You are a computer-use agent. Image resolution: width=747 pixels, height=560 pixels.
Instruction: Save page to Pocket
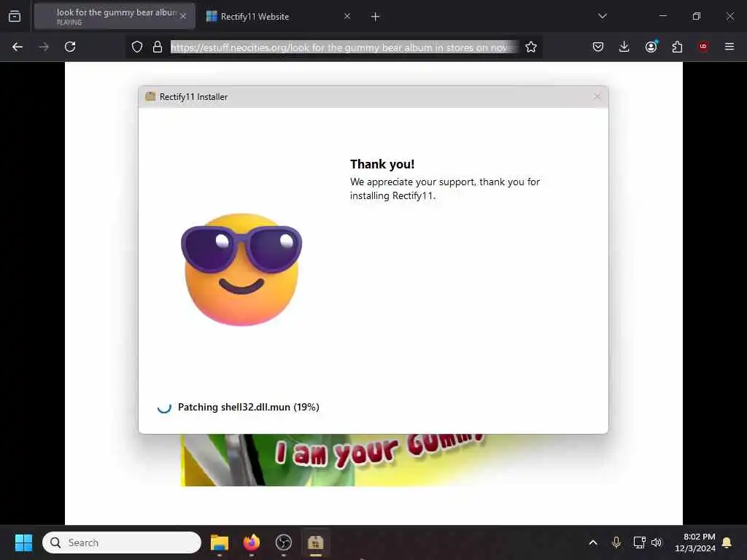[x=598, y=47]
